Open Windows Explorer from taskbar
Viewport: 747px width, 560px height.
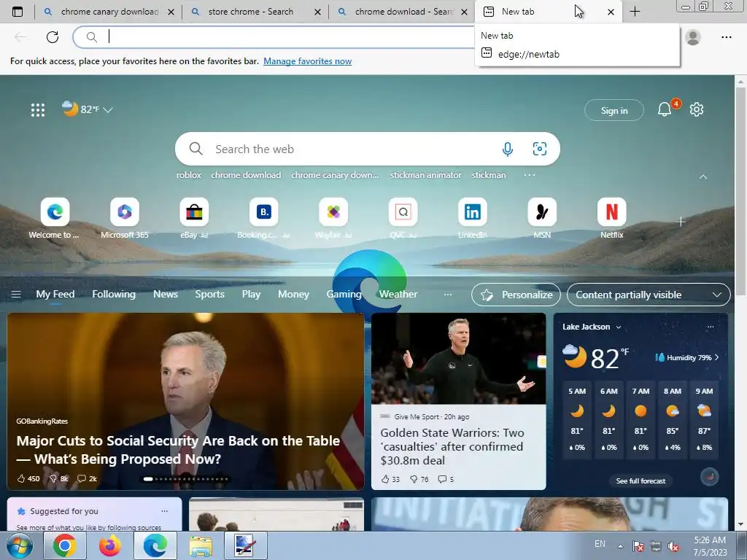pyautogui.click(x=201, y=545)
